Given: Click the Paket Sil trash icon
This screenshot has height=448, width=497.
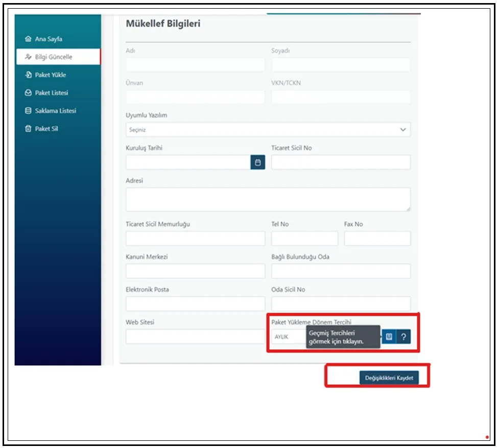Looking at the screenshot, I should 29,129.
